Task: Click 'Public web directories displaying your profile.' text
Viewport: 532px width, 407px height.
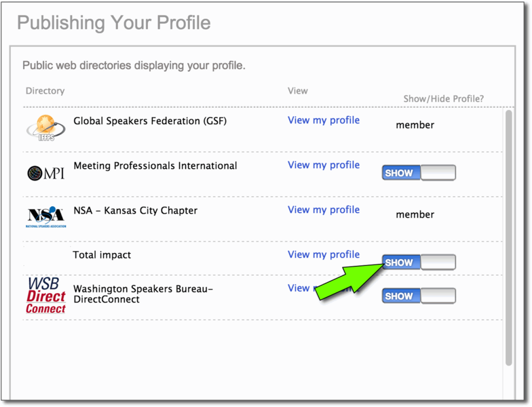Action: [x=134, y=65]
